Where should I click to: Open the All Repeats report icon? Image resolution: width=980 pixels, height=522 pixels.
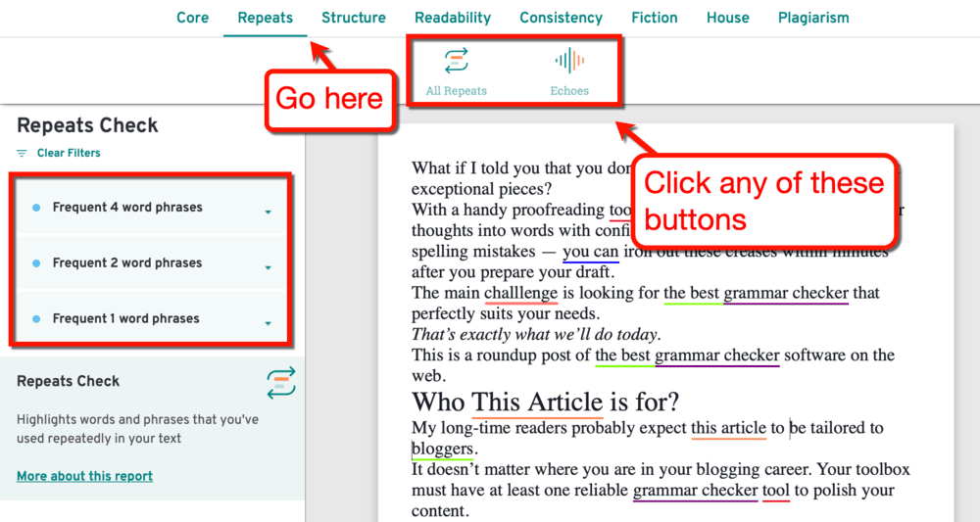pos(457,61)
